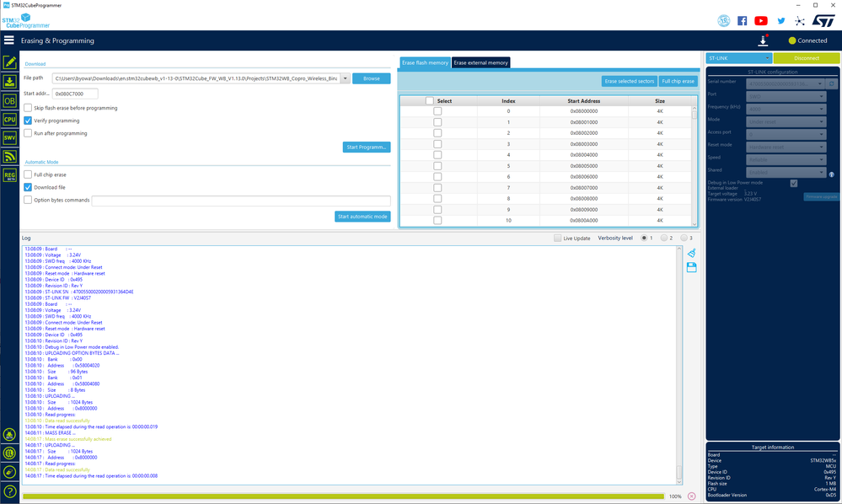842x504 pixels.
Task: Click the Full chip erase button
Action: [x=678, y=81]
